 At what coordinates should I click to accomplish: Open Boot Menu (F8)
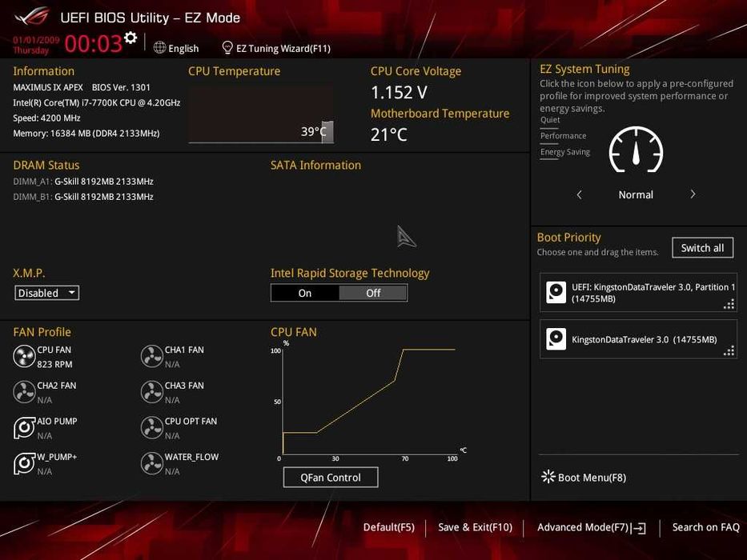(x=584, y=477)
